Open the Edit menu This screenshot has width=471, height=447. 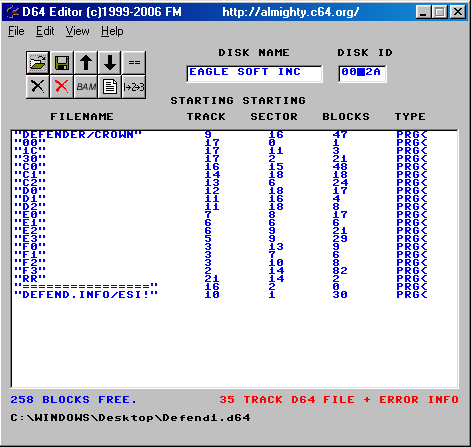(x=45, y=31)
